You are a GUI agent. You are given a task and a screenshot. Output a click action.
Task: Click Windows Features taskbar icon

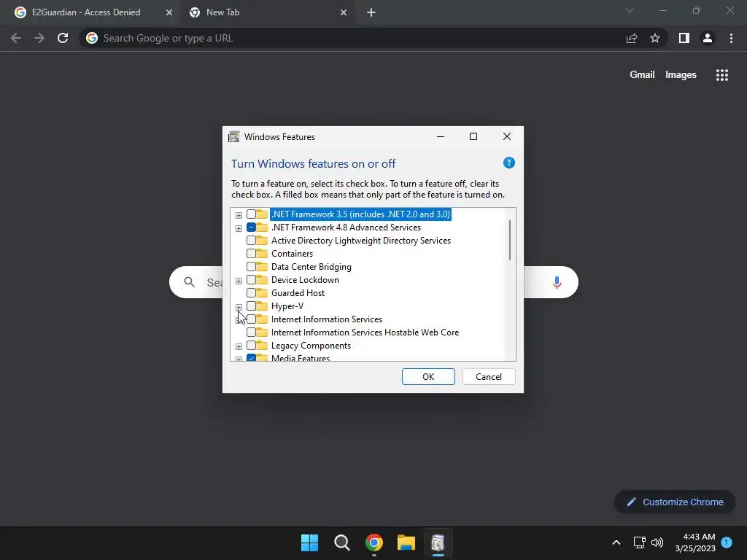pyautogui.click(x=438, y=542)
